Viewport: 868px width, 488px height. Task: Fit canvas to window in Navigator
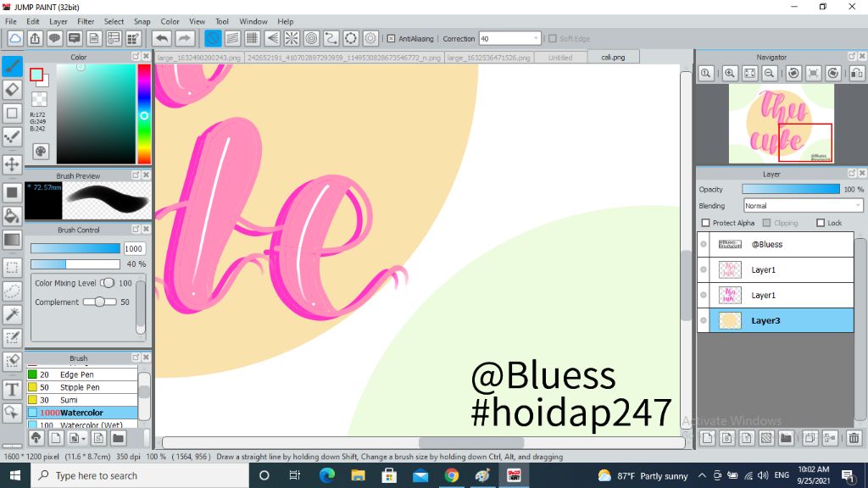coord(749,73)
